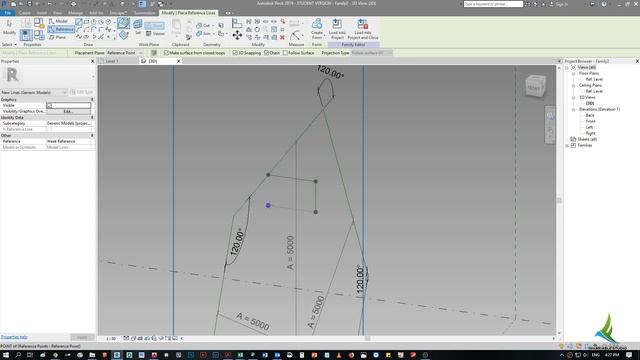Screen dimensions: 640x360
Task: Select the Move tool icon
Action: [237, 35]
